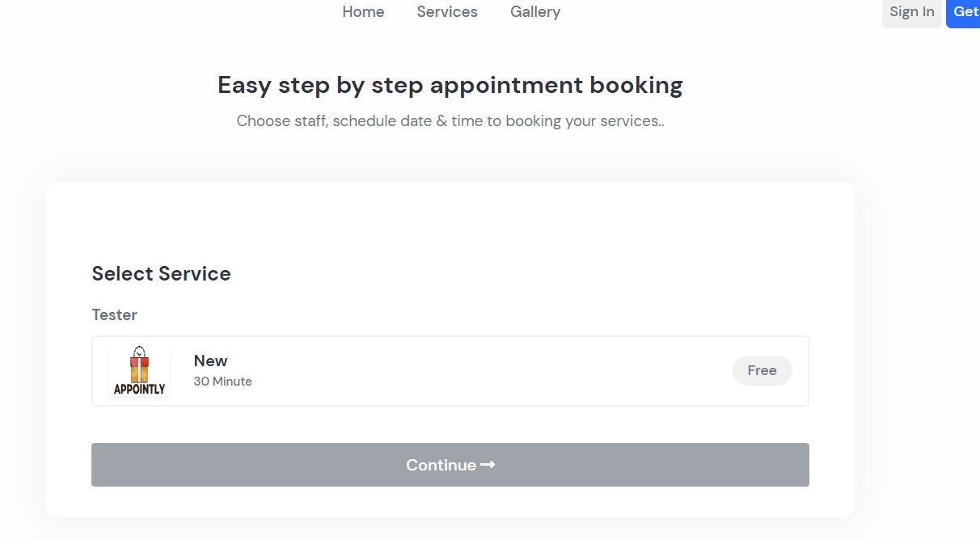980x540 pixels.
Task: Click the word "Easy" in the headline
Action: [244, 85]
